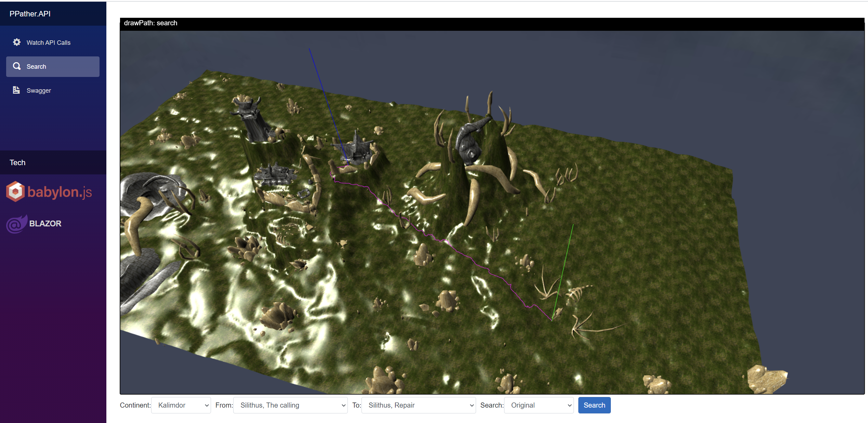This screenshot has height=423, width=868.
Task: Expand the Continent Kalimdor dropdown
Action: coord(181,405)
